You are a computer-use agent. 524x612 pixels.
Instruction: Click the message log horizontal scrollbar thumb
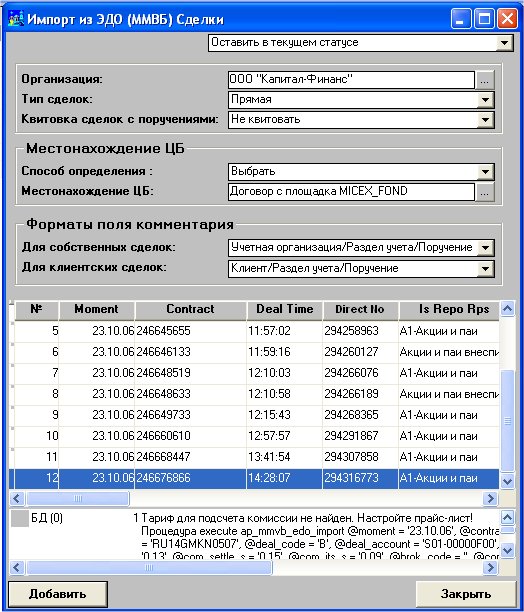pyautogui.click(x=149, y=568)
